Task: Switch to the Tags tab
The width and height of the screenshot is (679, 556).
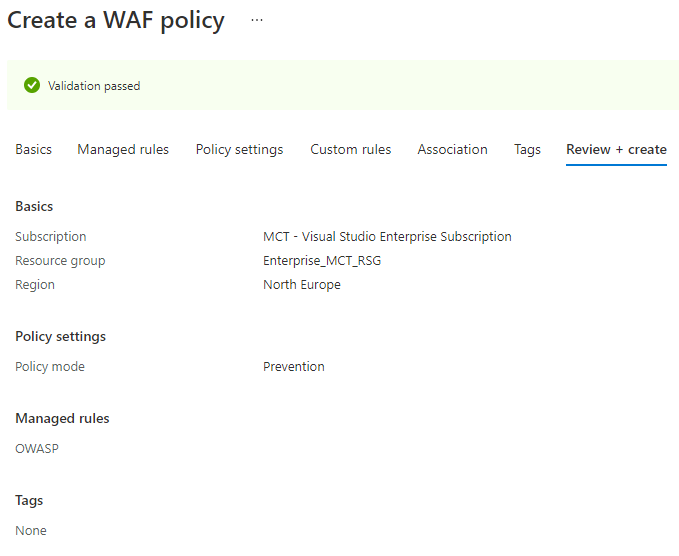Action: pyautogui.click(x=527, y=149)
